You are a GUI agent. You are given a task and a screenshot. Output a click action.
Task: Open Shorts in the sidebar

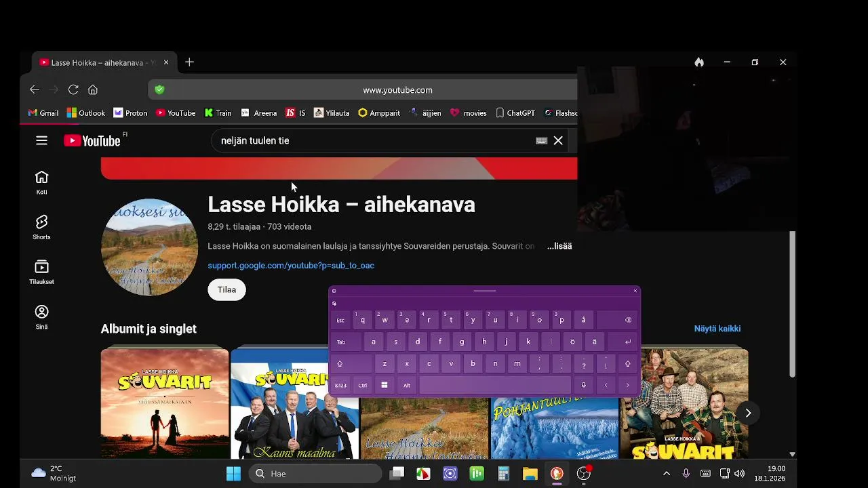coord(41,227)
